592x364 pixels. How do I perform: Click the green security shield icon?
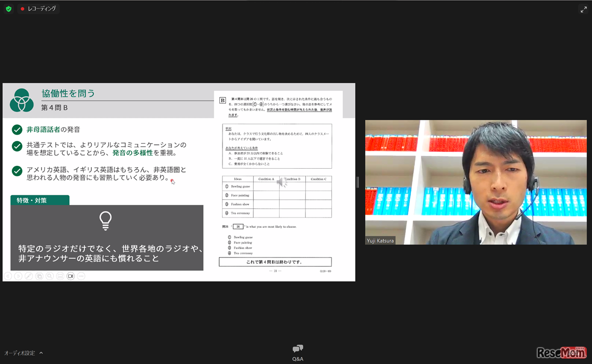(x=7, y=8)
